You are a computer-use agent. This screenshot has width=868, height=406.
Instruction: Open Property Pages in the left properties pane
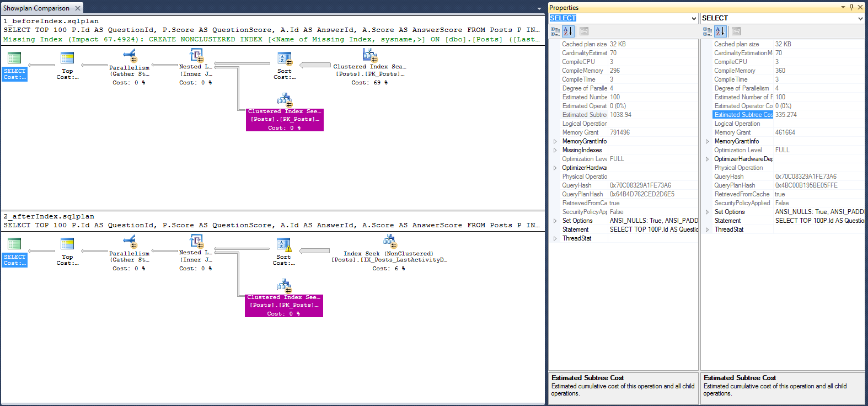584,31
